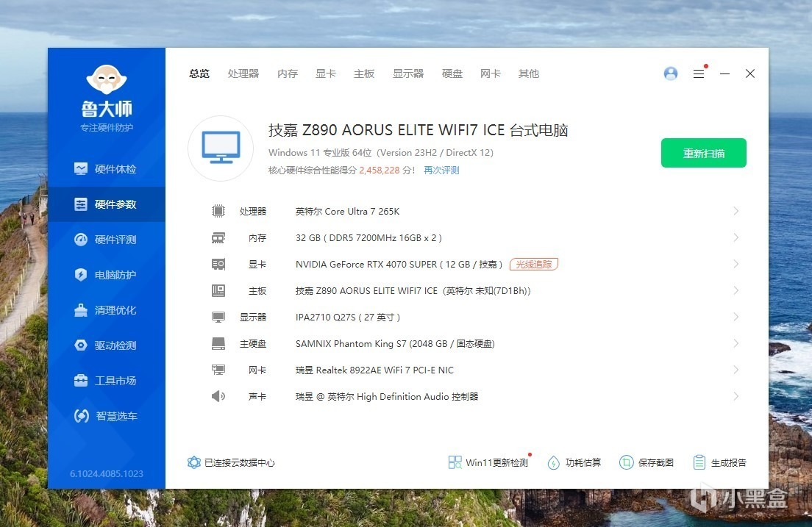Expand the 显卡 row chevron

click(x=736, y=264)
